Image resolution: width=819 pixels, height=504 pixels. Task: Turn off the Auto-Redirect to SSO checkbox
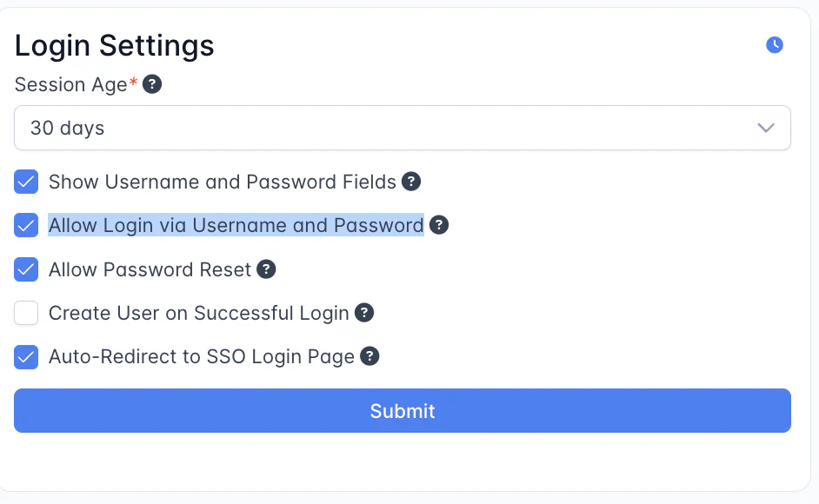(x=26, y=356)
